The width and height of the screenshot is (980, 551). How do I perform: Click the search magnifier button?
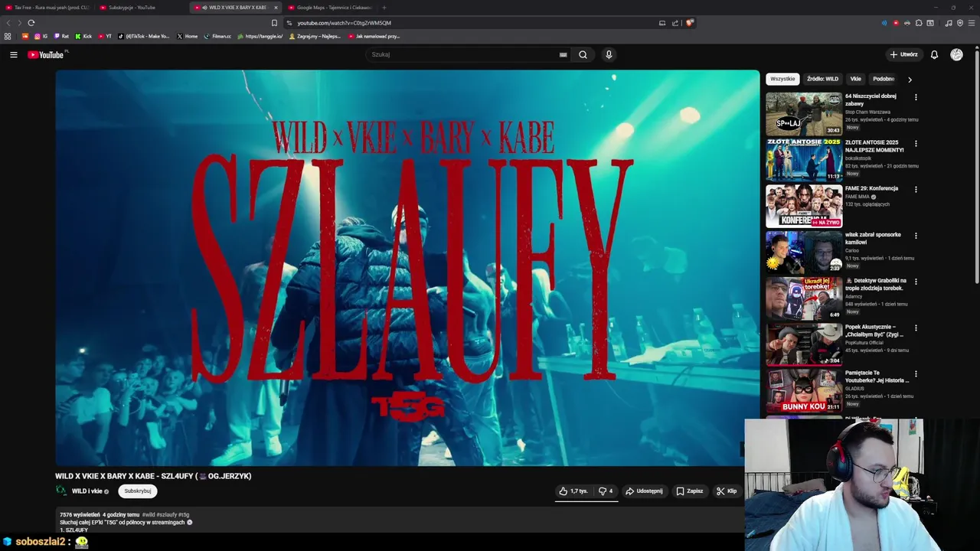(583, 54)
